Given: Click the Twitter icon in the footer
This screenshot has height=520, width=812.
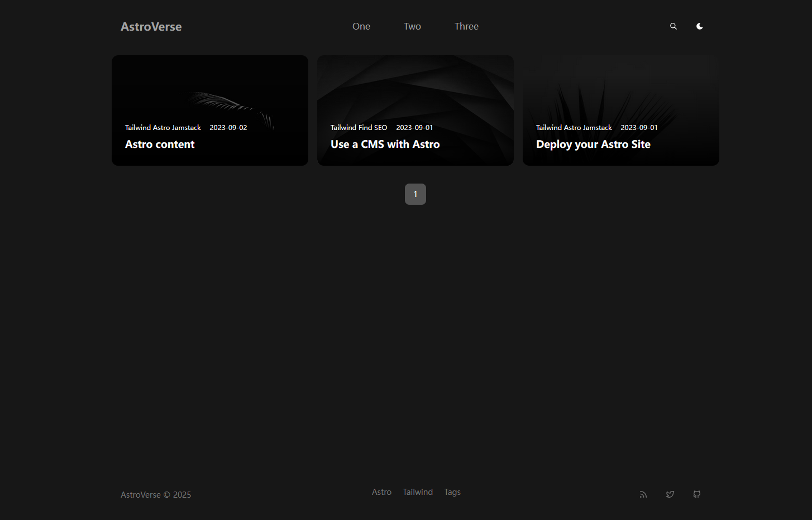Looking at the screenshot, I should [670, 494].
